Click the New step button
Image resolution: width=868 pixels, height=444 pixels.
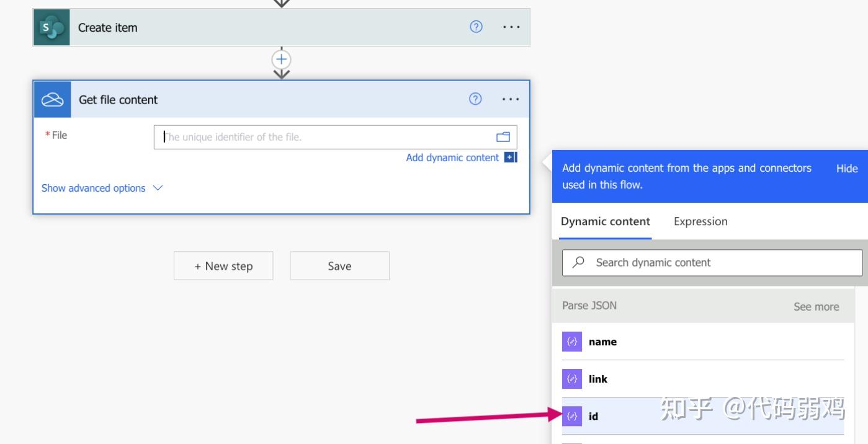pyautogui.click(x=223, y=266)
